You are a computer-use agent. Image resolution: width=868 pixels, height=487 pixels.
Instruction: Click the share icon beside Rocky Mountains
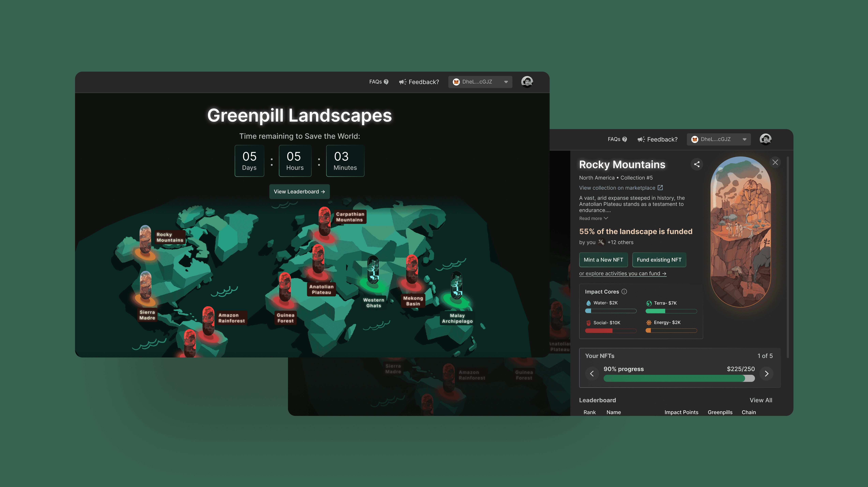click(696, 165)
